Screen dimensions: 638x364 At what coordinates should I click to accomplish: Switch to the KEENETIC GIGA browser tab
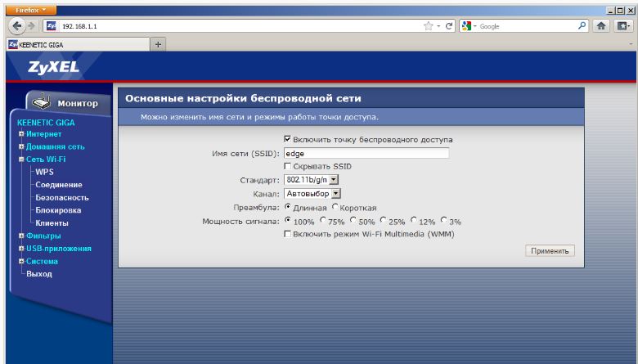(79, 45)
